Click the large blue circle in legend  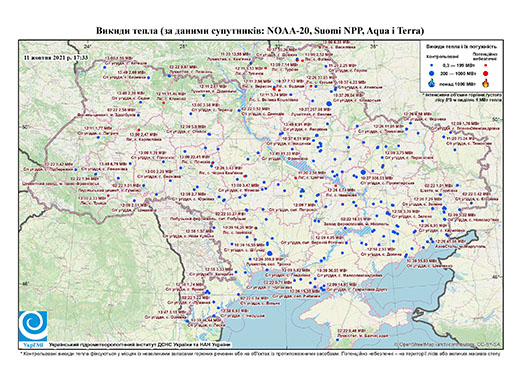(x=432, y=73)
